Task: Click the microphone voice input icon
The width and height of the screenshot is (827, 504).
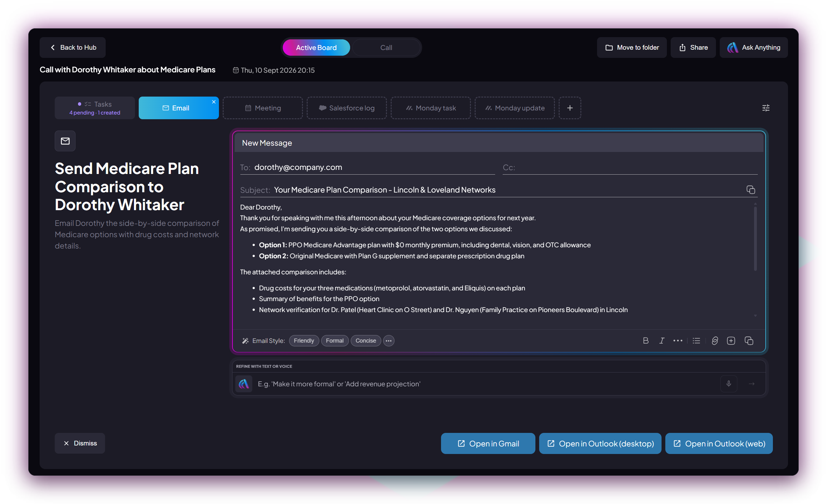Action: click(x=728, y=384)
